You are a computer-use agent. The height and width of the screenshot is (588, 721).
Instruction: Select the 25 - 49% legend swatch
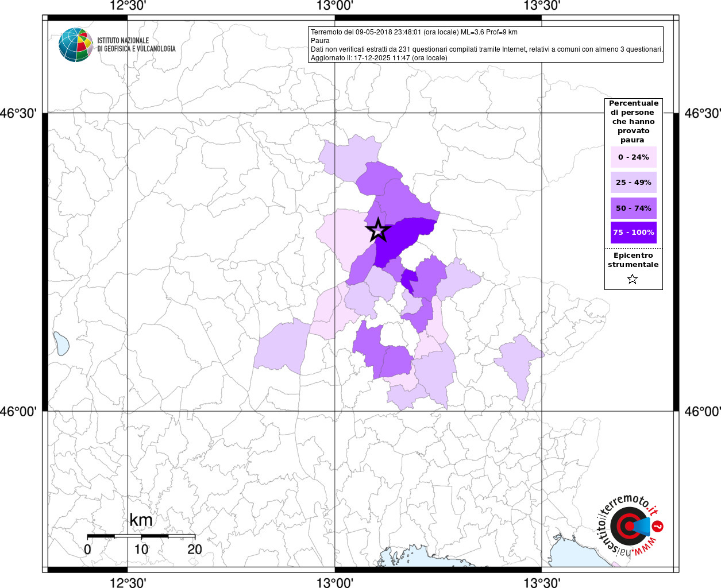pos(633,183)
